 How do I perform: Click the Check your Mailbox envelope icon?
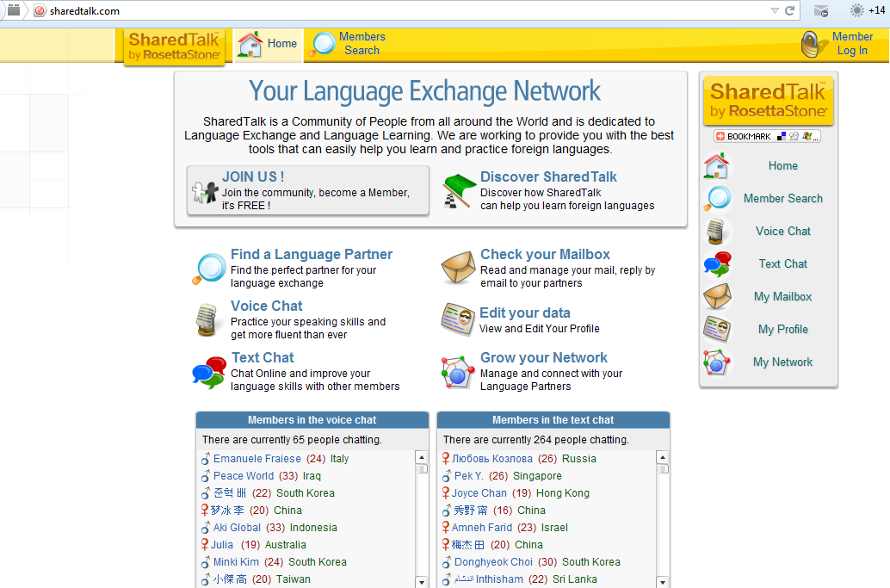coord(458,268)
